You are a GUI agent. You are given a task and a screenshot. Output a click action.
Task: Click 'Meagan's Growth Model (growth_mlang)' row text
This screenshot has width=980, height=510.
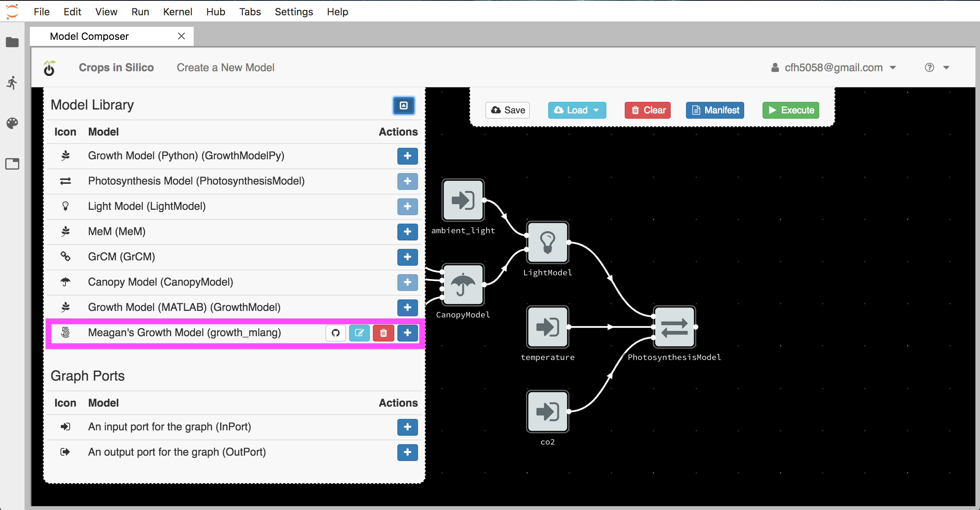tap(185, 333)
